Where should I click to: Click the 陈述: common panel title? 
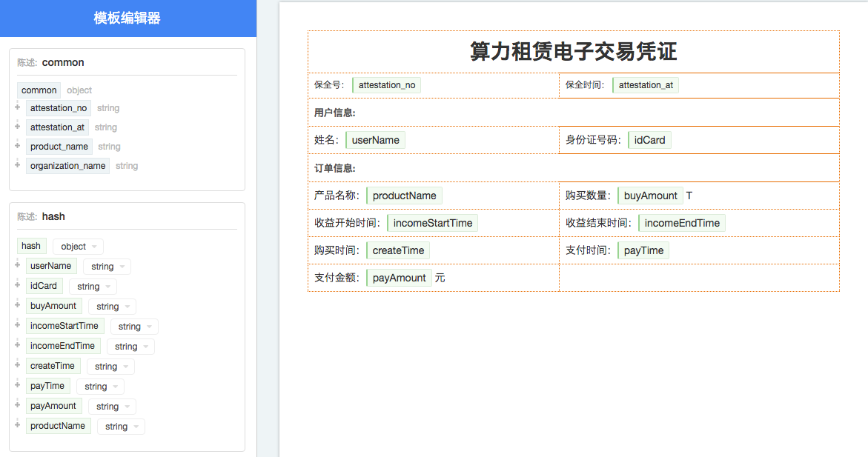point(50,62)
